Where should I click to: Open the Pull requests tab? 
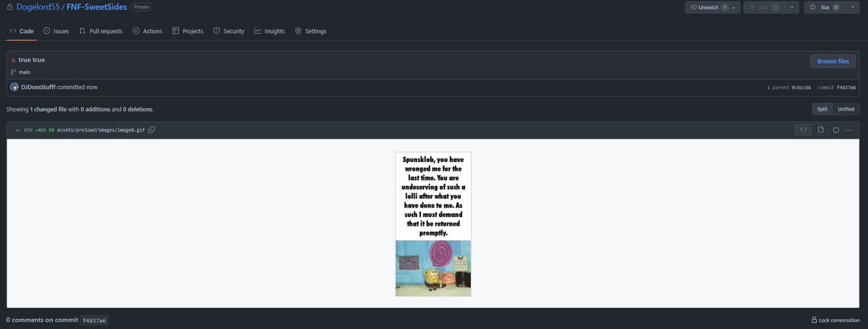pyautogui.click(x=101, y=31)
